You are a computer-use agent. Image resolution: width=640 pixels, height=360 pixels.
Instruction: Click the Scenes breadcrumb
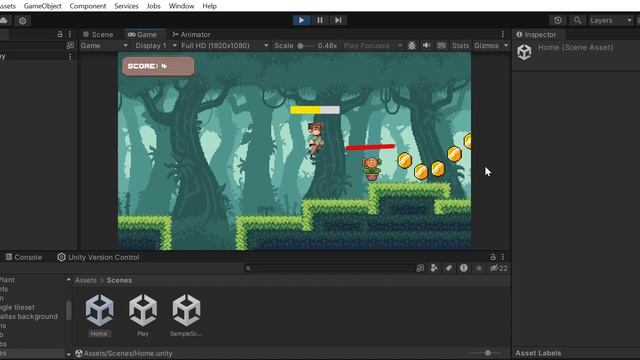(x=119, y=280)
